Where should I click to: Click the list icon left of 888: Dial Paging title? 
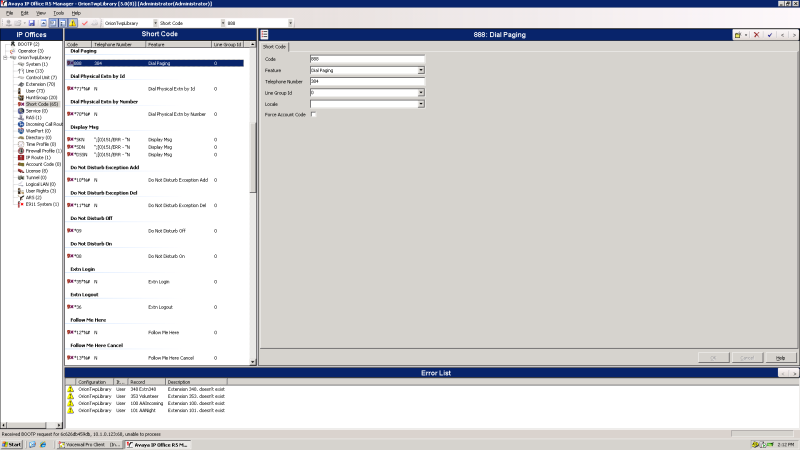[264, 34]
